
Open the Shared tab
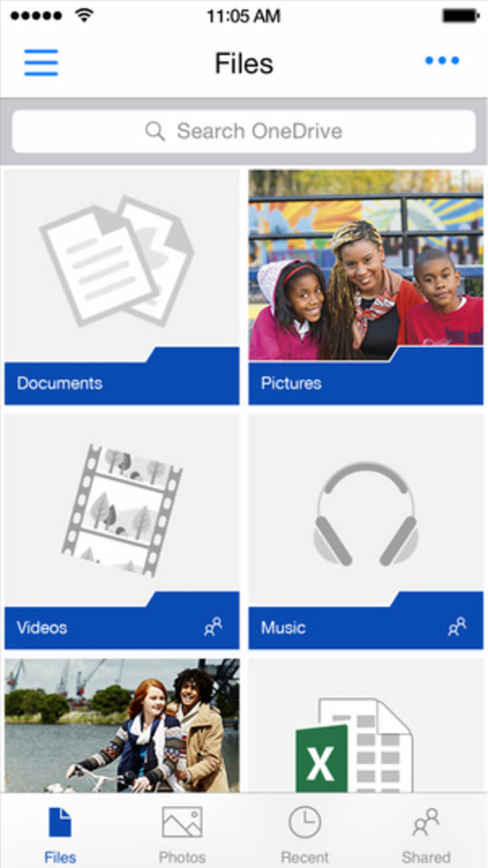(x=426, y=834)
